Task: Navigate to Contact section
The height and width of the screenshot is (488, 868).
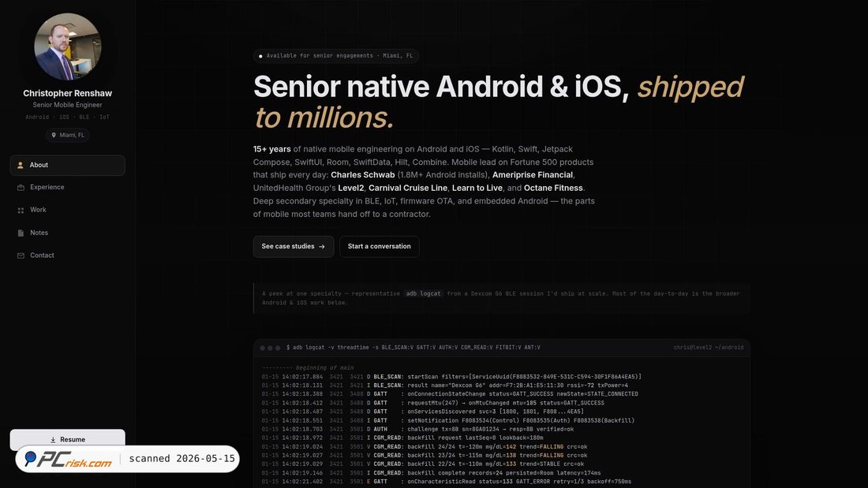Action: pyautogui.click(x=68, y=255)
